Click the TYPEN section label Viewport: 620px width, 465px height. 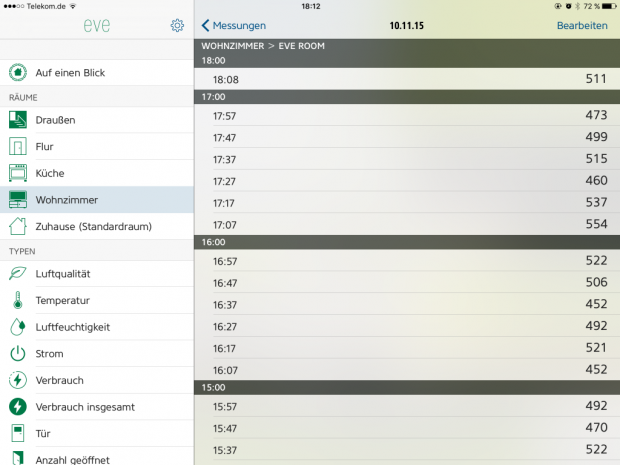coord(22,251)
